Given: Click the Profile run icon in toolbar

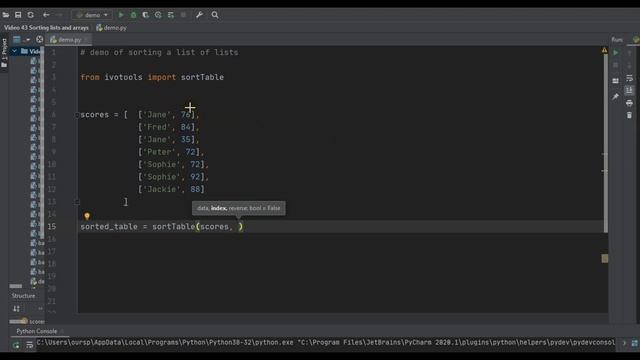Looking at the screenshot, I should [x=158, y=15].
